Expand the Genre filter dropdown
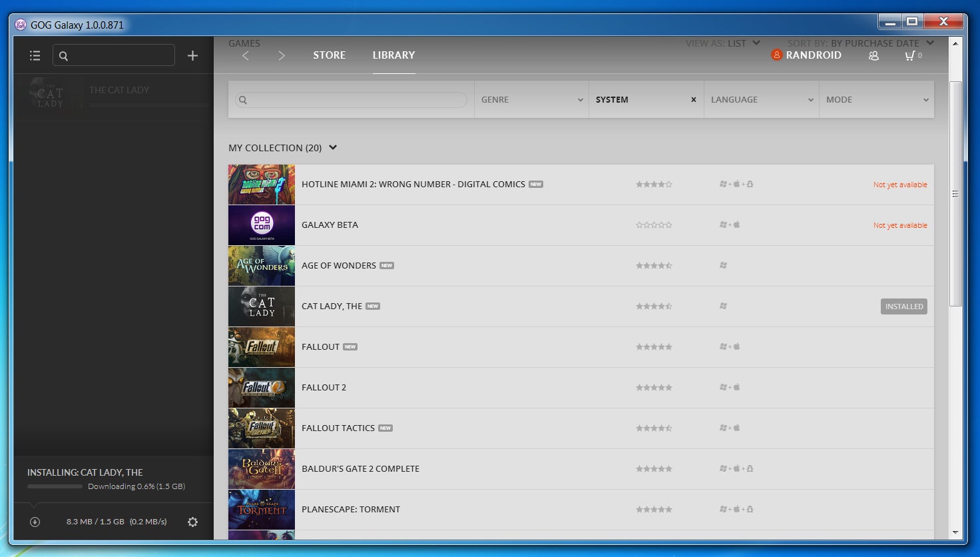The image size is (980, 557). pyautogui.click(x=531, y=100)
